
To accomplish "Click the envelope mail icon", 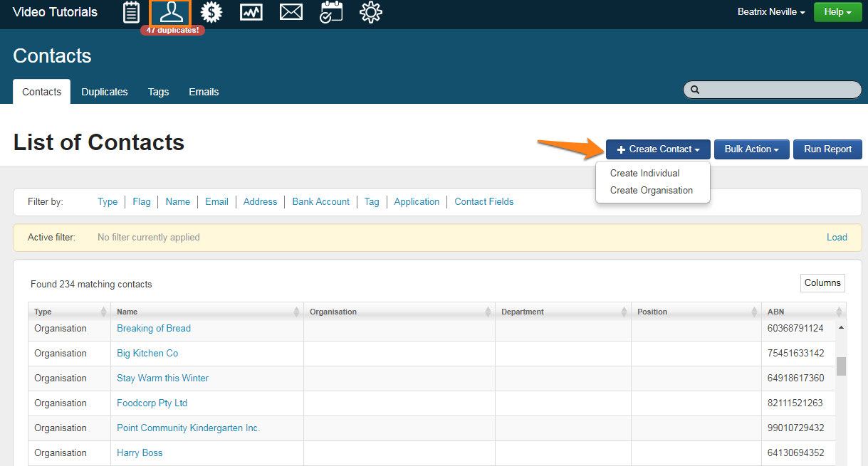I will point(291,12).
